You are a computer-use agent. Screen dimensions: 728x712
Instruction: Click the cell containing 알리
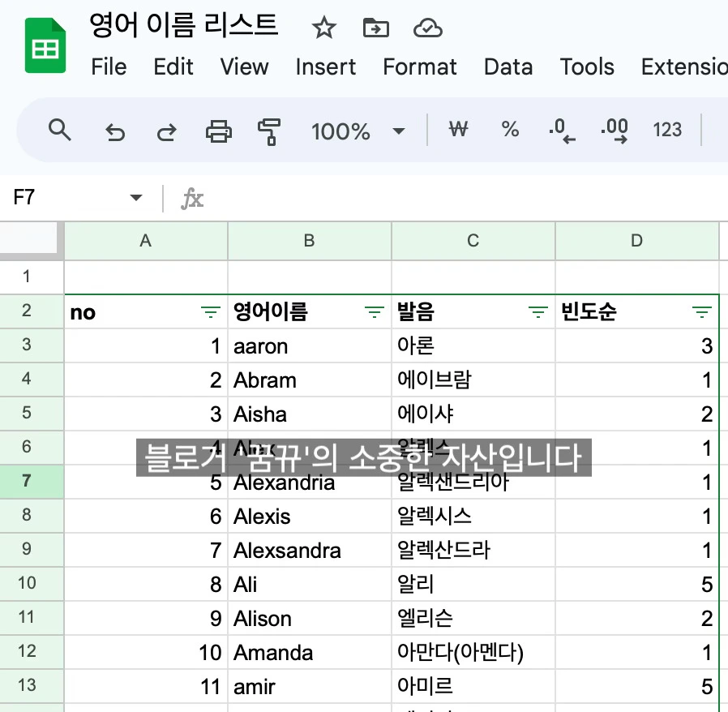(x=473, y=584)
